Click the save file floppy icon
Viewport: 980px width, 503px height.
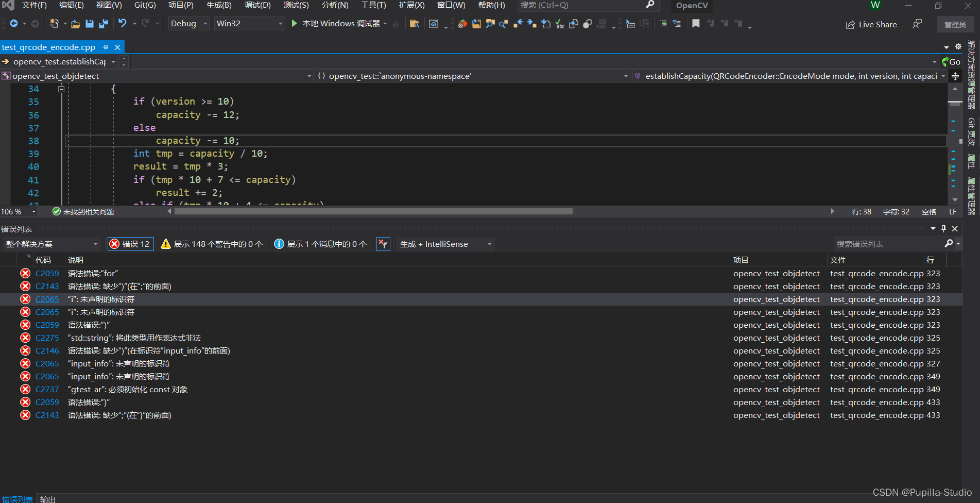pos(90,24)
